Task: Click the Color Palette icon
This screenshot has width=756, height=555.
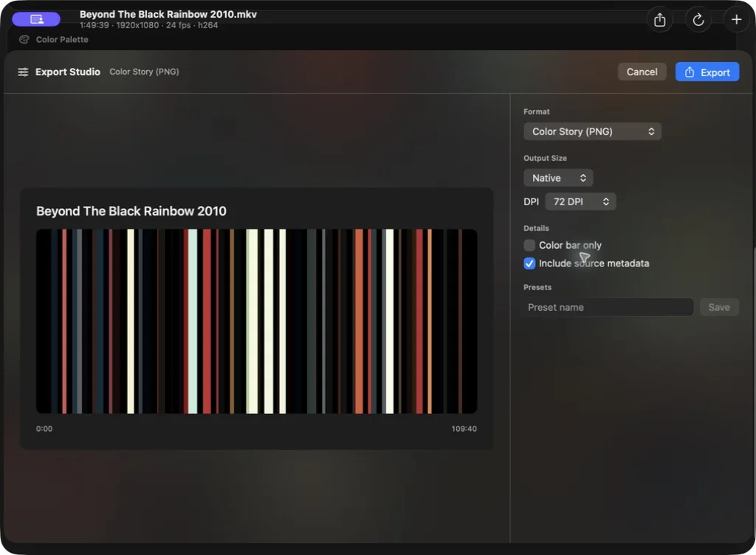Action: tap(24, 40)
